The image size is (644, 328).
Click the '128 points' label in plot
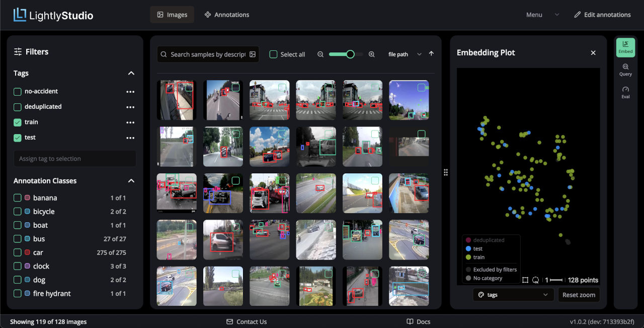point(583,280)
